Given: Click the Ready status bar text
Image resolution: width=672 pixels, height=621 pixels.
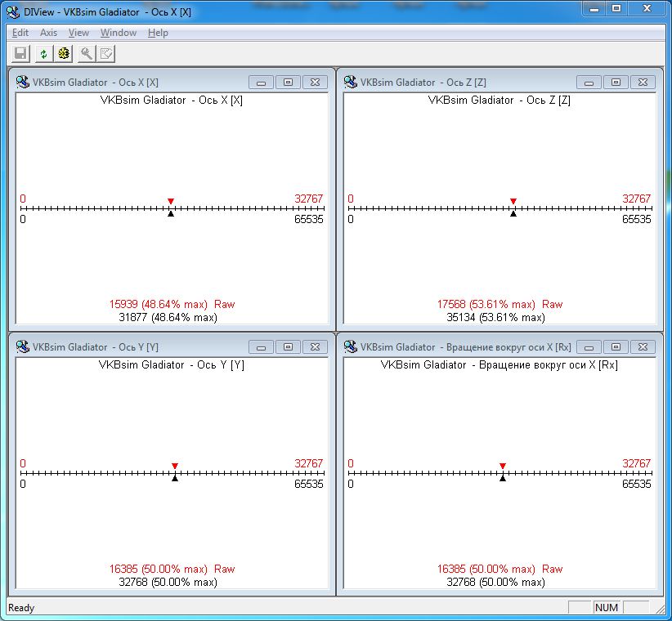Looking at the screenshot, I should (22, 608).
